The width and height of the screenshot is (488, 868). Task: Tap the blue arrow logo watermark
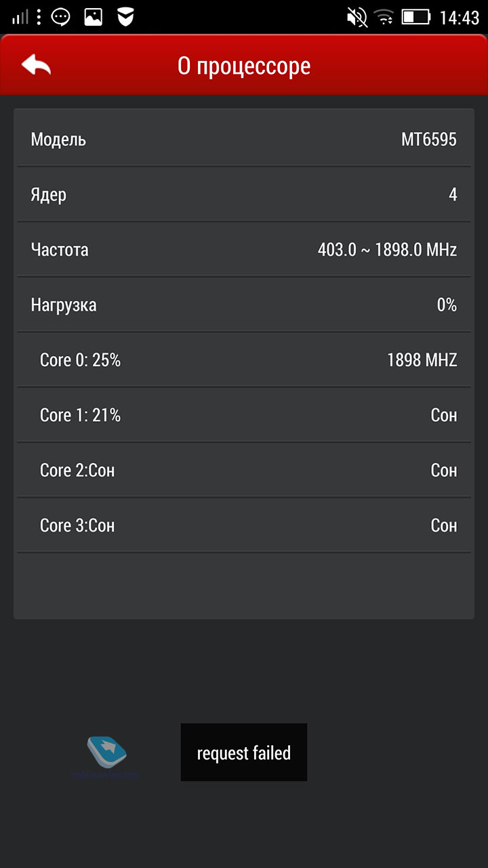[x=106, y=749]
